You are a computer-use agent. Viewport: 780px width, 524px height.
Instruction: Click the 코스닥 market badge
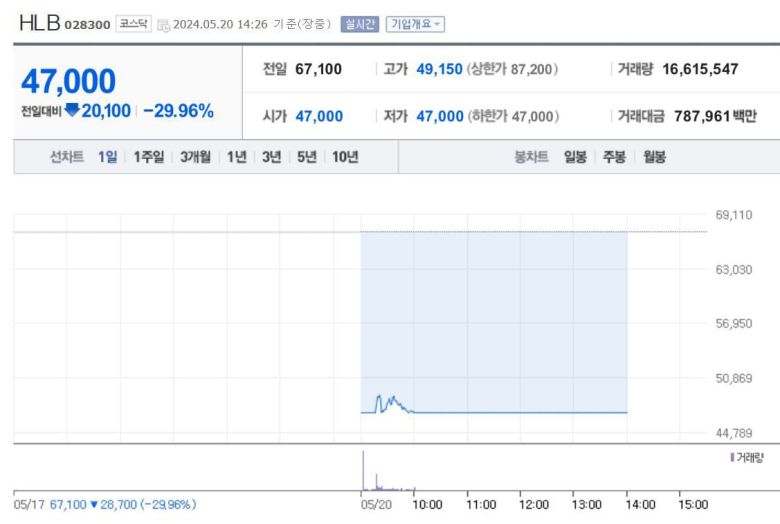coord(133,23)
